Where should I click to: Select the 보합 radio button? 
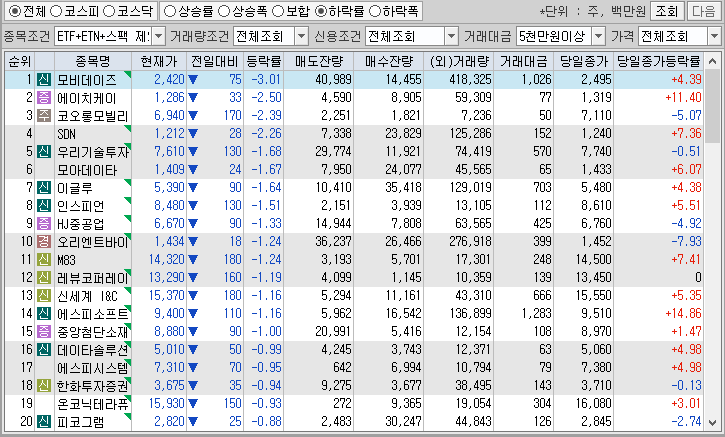(x=278, y=11)
